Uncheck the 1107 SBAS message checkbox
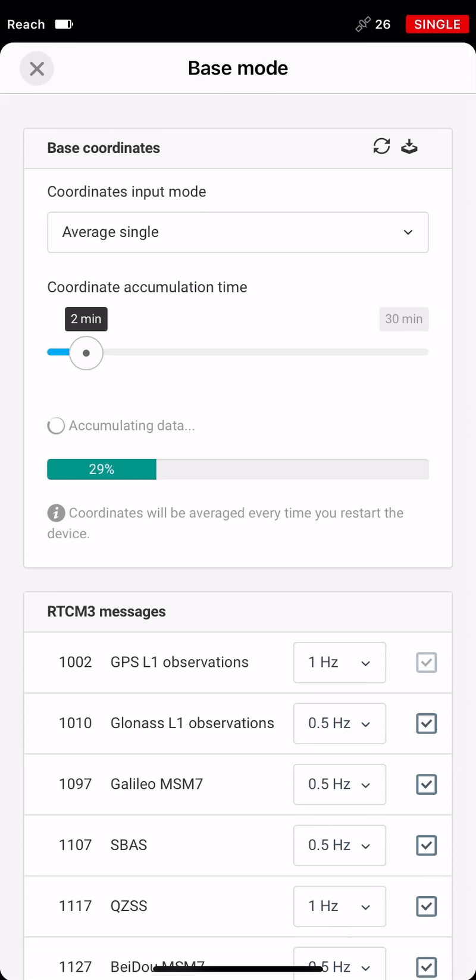This screenshot has height=980, width=476. click(427, 845)
